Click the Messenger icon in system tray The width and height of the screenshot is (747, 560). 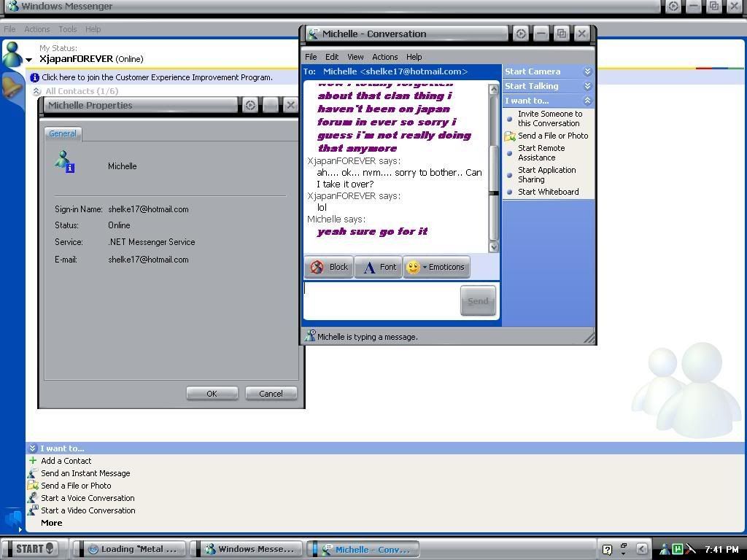[x=664, y=550]
